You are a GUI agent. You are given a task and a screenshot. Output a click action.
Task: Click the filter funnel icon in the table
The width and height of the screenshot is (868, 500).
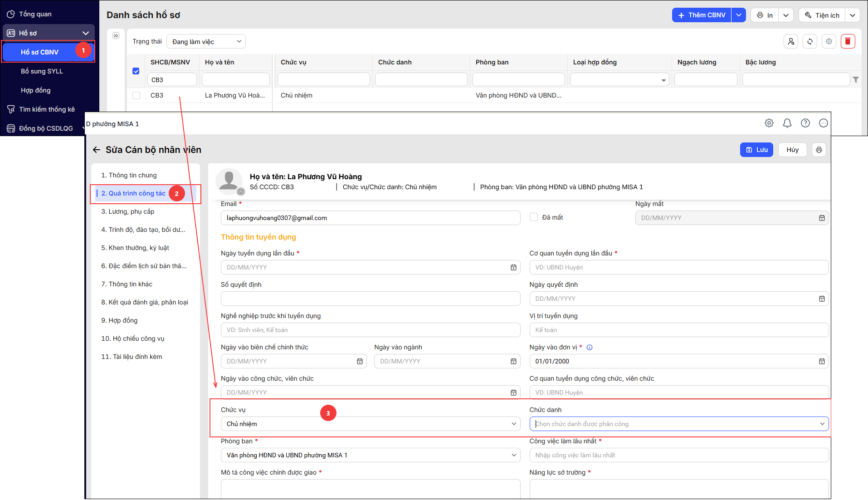click(x=856, y=80)
